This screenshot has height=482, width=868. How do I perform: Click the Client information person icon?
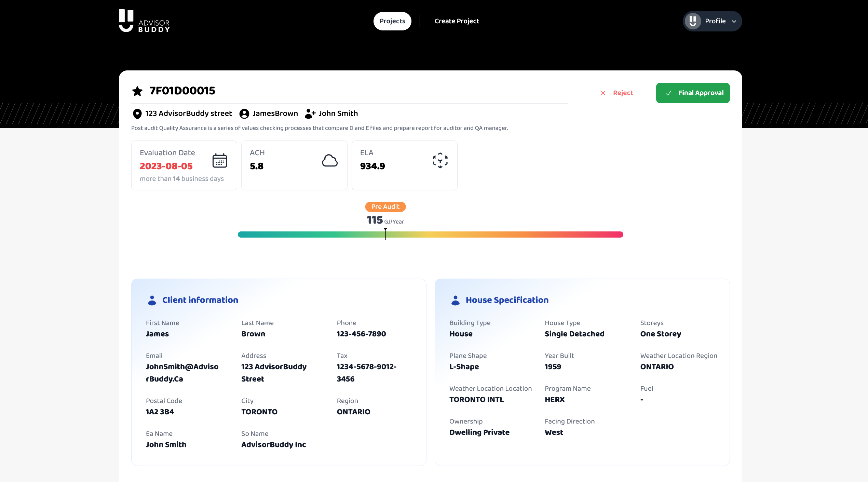pos(152,300)
